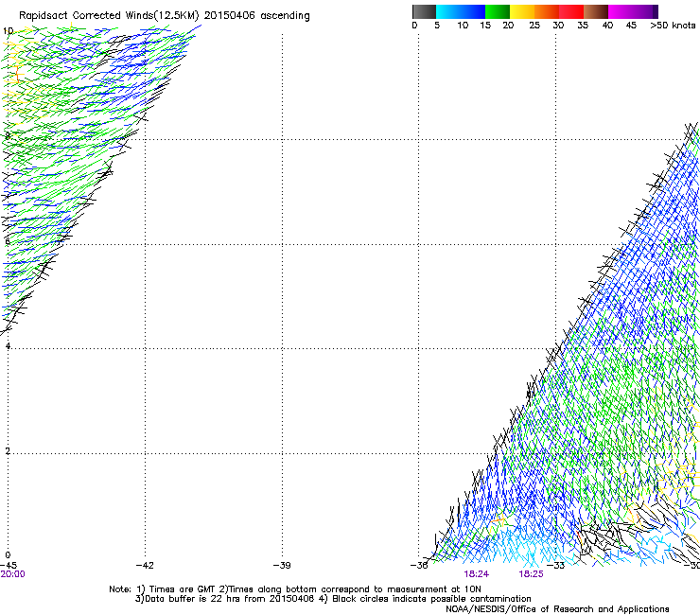Click the 'Times are GMT' note line
The image size is (700, 615).
tap(295, 589)
